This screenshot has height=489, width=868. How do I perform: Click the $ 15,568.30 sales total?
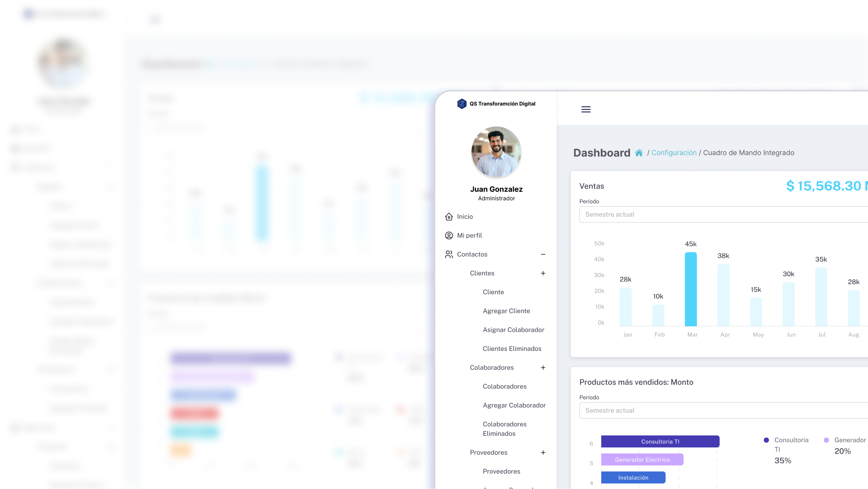pos(827,186)
